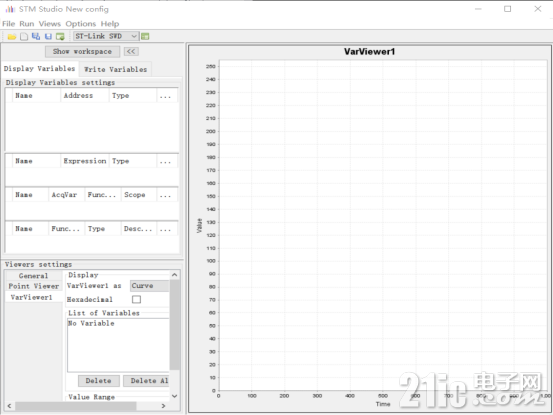Screen dimensions: 553x415
Task: Save configuration with the floppy disk icon
Action: point(48,37)
